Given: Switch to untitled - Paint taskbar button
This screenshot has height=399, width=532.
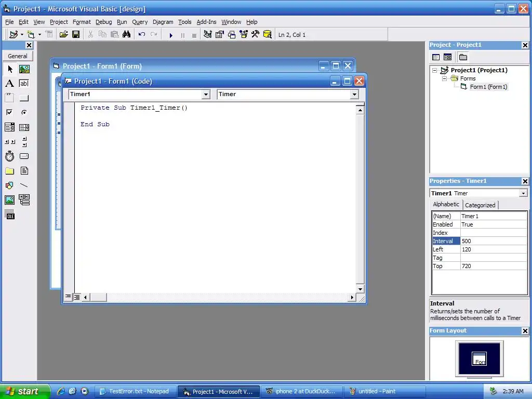Looking at the screenshot, I should (384, 391).
